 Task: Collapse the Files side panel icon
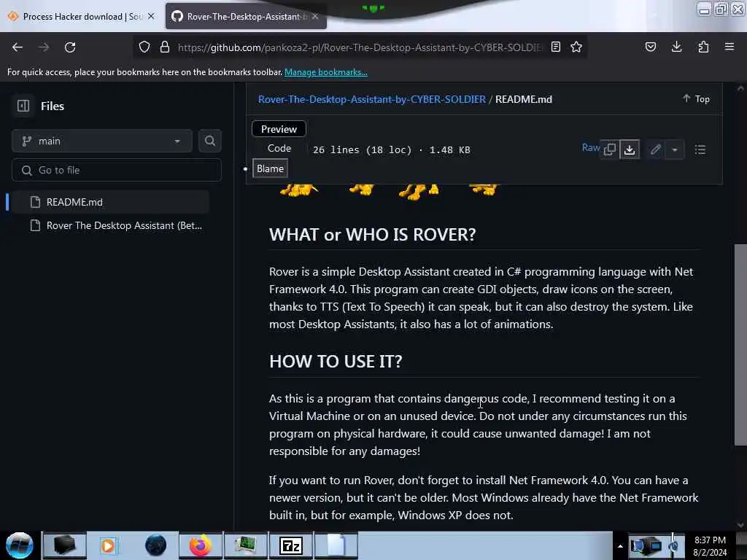(x=23, y=106)
